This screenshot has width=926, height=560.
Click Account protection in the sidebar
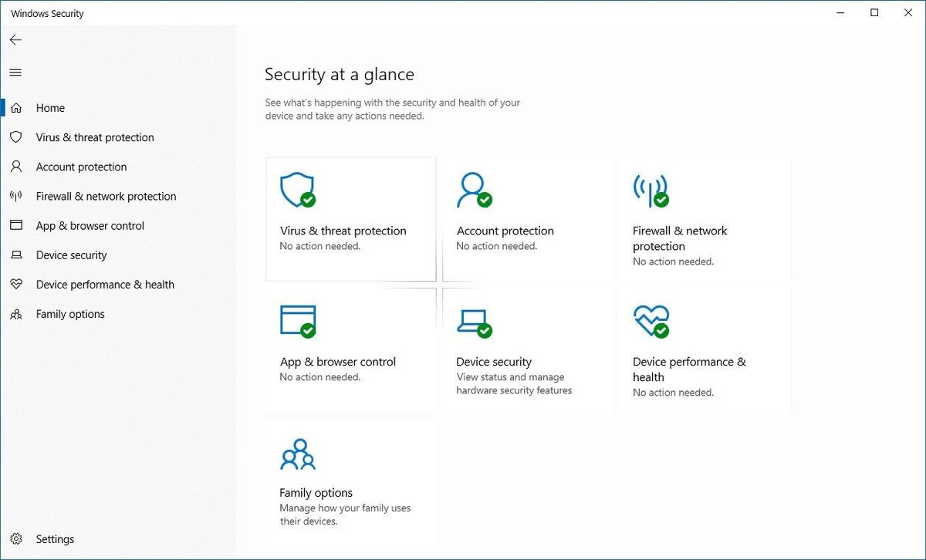pyautogui.click(x=81, y=167)
